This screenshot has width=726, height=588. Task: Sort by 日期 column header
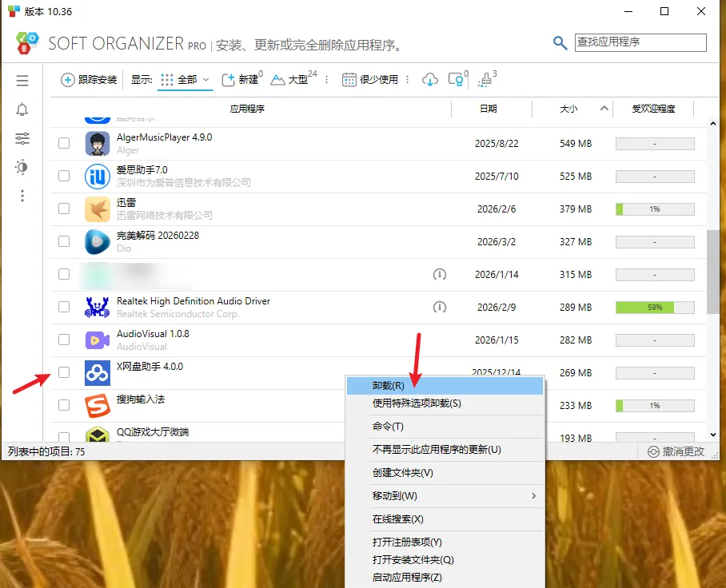coord(489,109)
